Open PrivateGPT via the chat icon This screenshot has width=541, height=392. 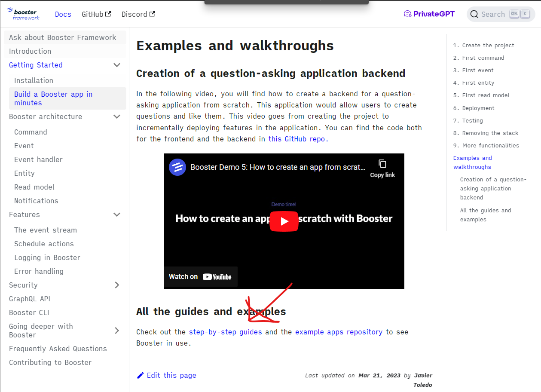(x=407, y=13)
